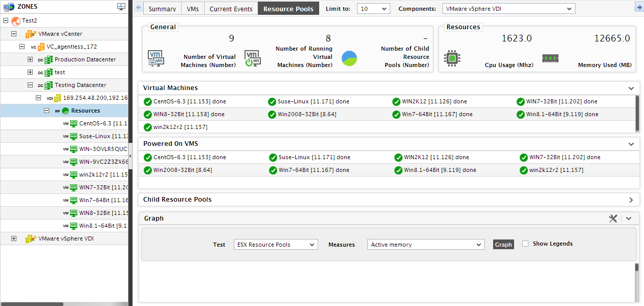Open the Limit to dropdown
Image resolution: width=644 pixels, height=306 pixels.
[373, 9]
